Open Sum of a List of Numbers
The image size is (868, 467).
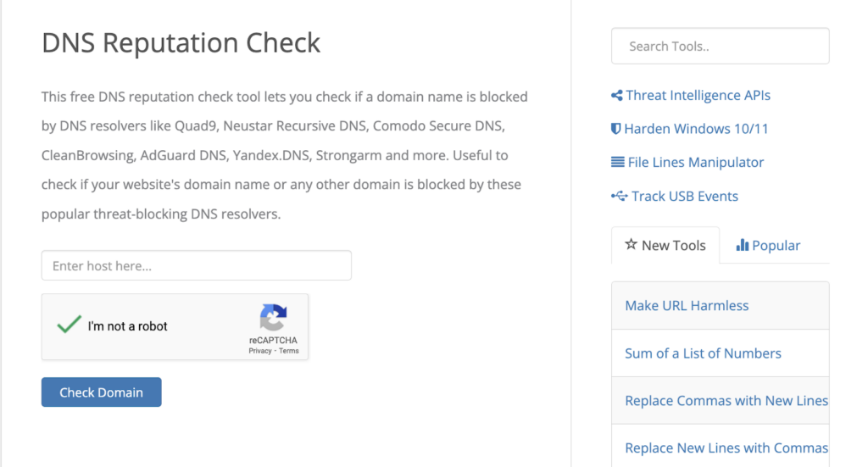coord(703,353)
